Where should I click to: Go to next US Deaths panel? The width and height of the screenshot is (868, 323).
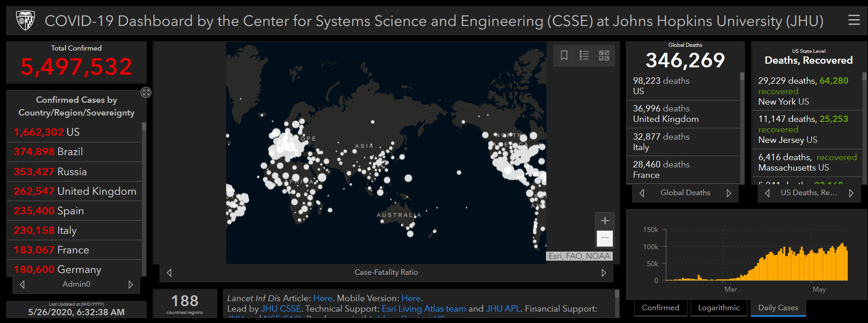(851, 193)
